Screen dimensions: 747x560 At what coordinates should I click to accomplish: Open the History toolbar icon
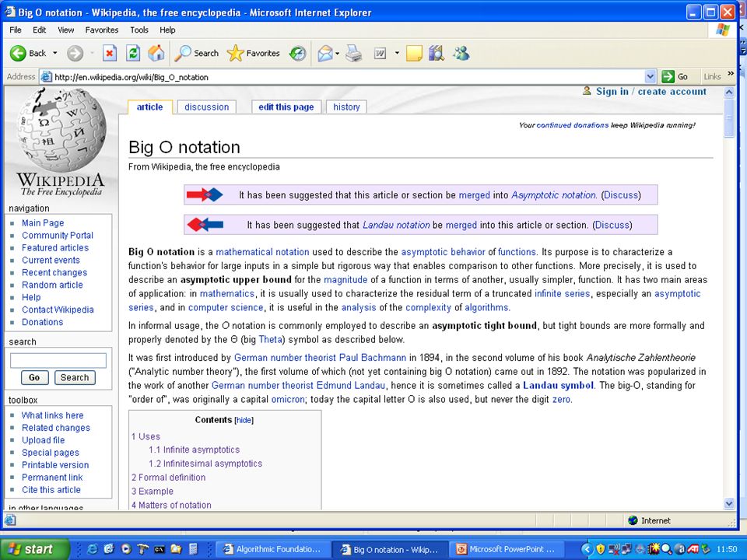298,54
